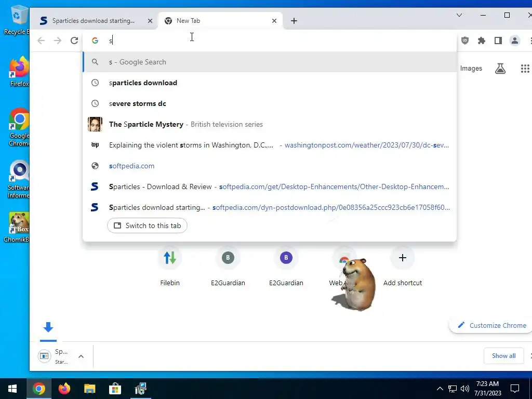Toggle the Chrome side panel icon
This screenshot has height=399, width=532.
(498, 41)
